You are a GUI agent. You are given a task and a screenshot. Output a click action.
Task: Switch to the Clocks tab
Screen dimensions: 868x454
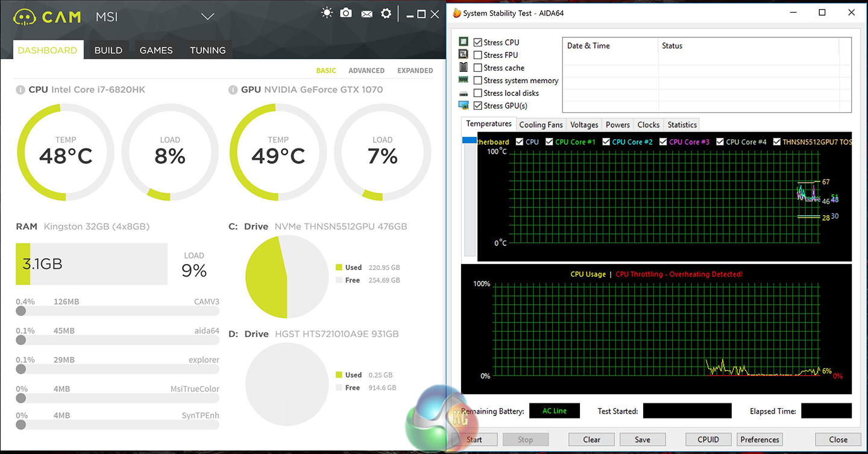pos(649,125)
